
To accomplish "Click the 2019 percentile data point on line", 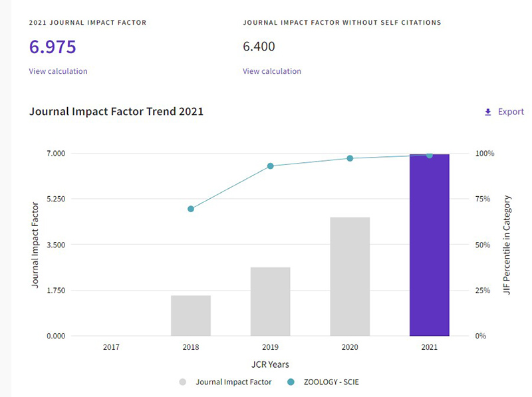I will pyautogui.click(x=271, y=166).
